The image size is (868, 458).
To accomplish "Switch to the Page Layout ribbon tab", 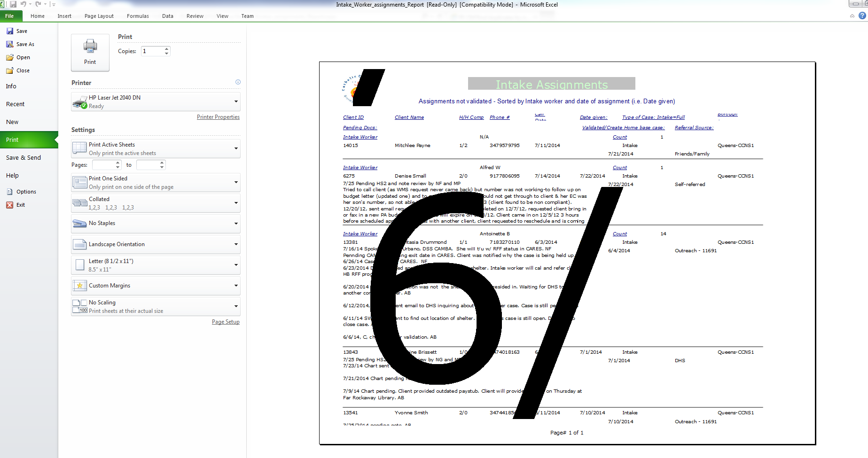I will click(x=99, y=16).
